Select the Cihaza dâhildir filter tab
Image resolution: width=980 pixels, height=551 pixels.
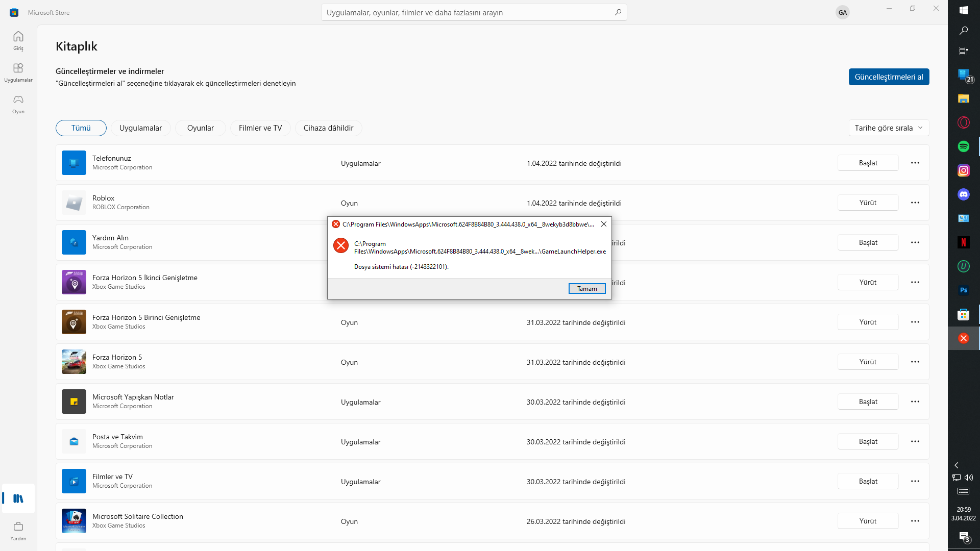tap(329, 128)
